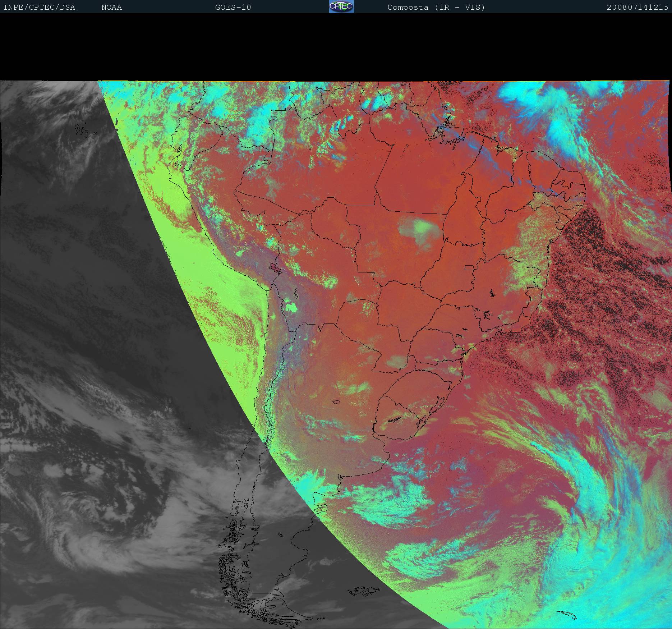The image size is (672, 629).
Task: Click the 'GOES-10' satellite label
Action: [x=233, y=8]
